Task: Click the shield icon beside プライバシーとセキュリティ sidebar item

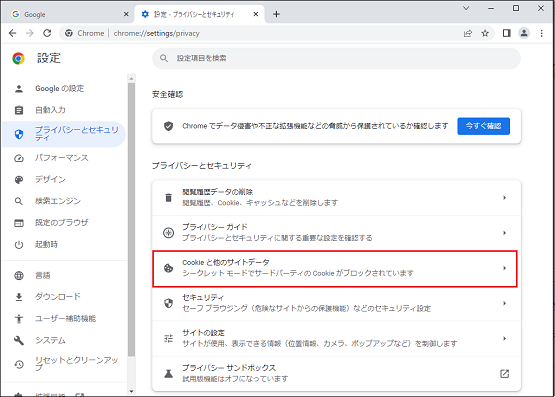Action: pos(19,134)
